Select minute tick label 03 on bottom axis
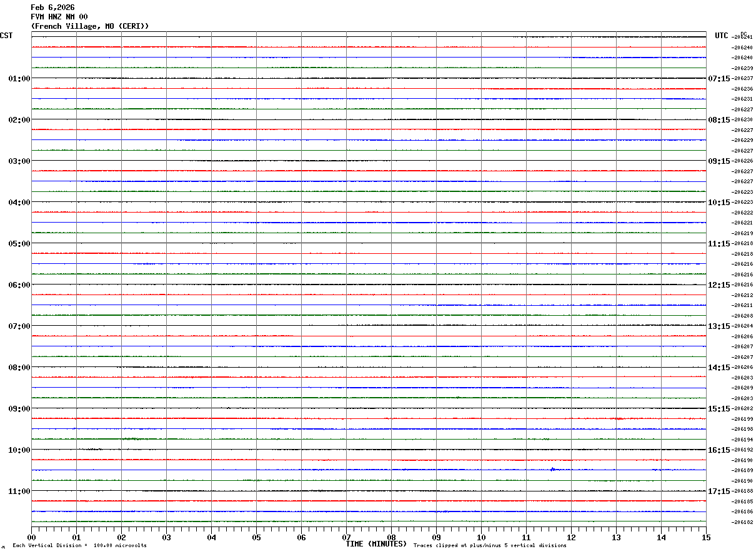The image size is (756, 554). click(x=166, y=537)
